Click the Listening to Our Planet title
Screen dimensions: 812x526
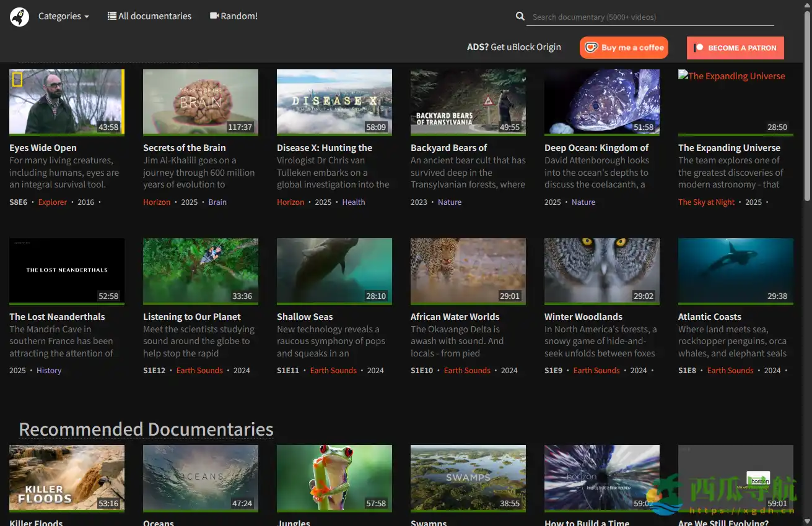pos(192,317)
